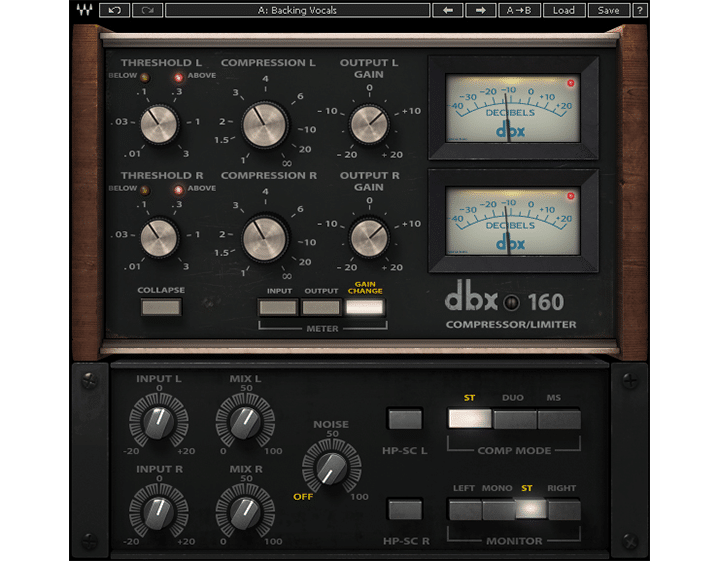Click the Input R knob
This screenshot has height=561, width=720.
[159, 512]
